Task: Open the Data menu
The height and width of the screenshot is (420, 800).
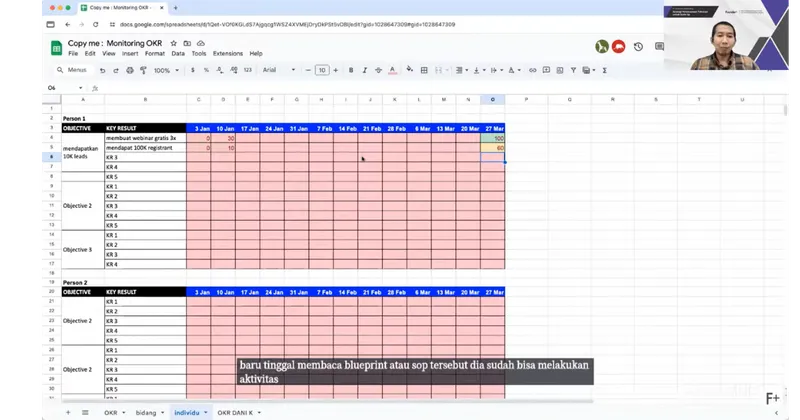Action: (178, 54)
